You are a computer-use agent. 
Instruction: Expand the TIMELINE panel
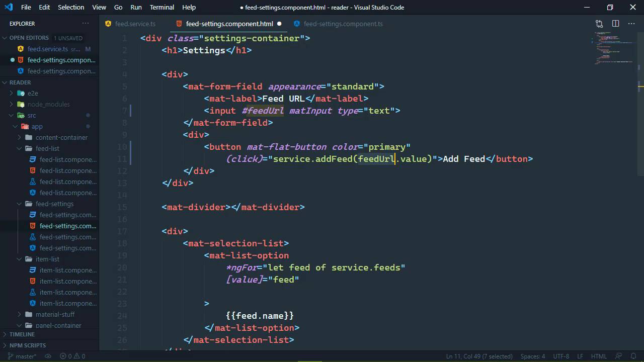point(49,334)
